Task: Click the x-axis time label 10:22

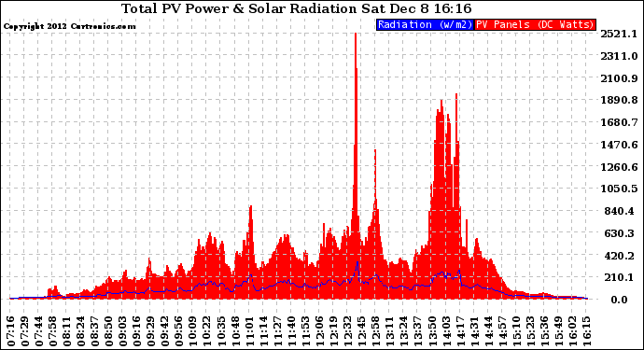Action: tap(207, 330)
